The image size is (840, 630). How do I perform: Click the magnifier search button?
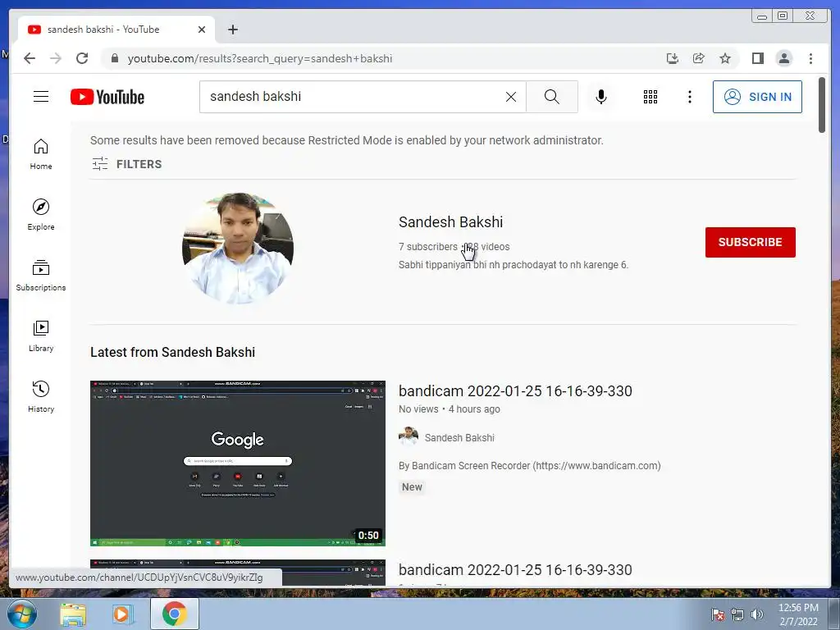(552, 97)
